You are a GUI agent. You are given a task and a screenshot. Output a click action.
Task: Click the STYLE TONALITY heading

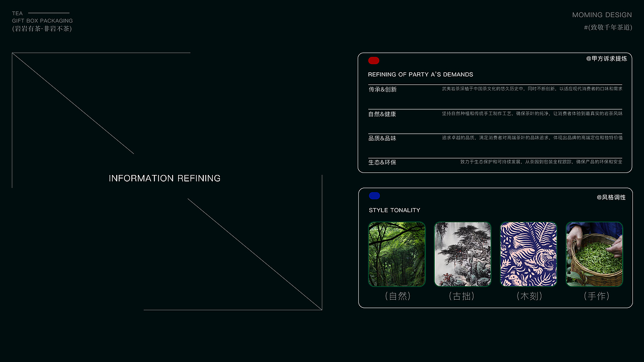394,210
